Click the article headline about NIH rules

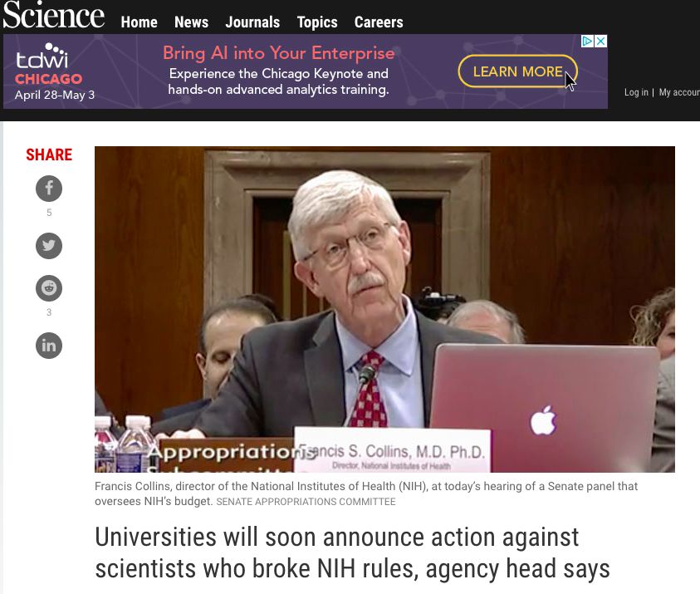[x=353, y=552]
